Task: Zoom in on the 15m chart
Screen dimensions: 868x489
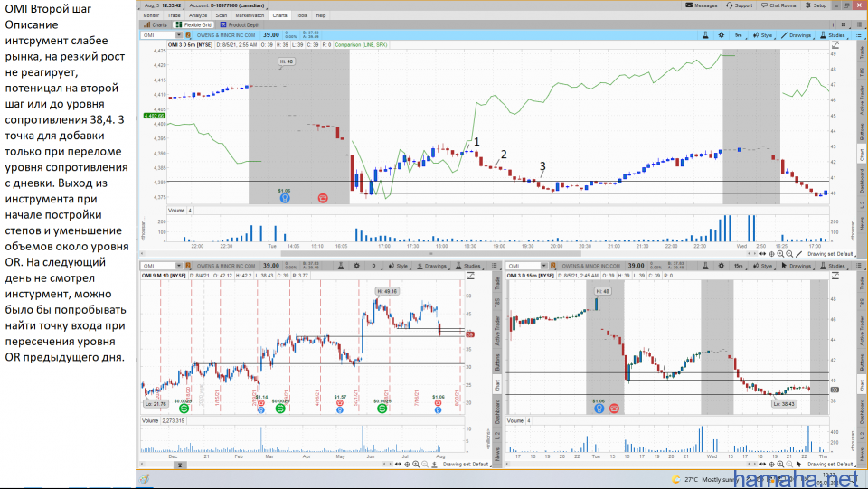Action: pyautogui.click(x=780, y=464)
